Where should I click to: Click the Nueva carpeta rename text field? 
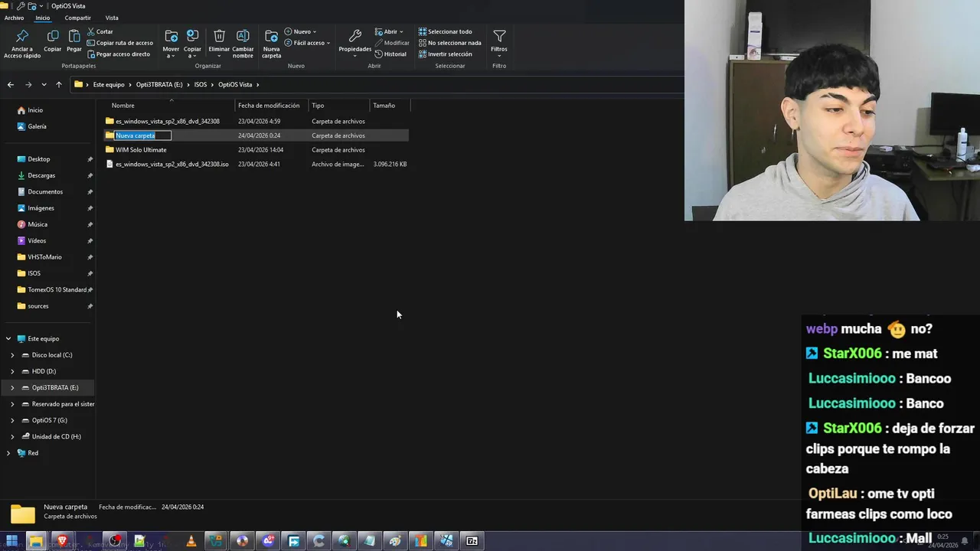(x=142, y=135)
